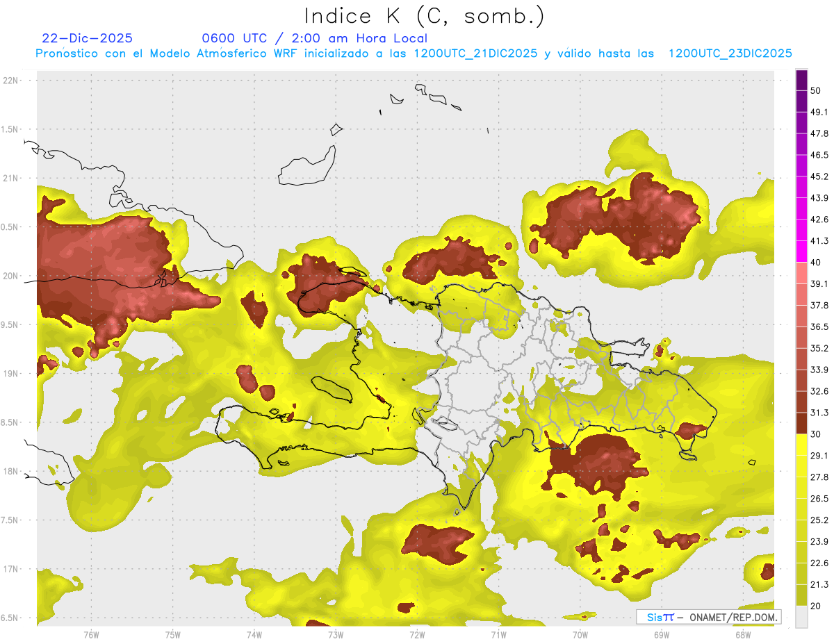Click the '35.2' colorbar value
Image resolution: width=834 pixels, height=644 pixels.
pyautogui.click(x=819, y=348)
